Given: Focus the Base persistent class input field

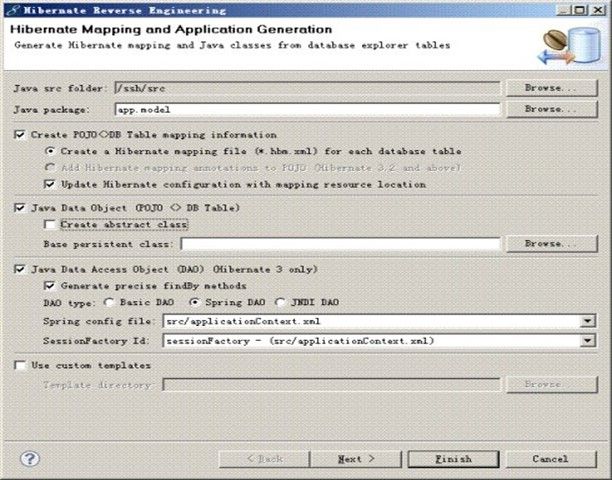Looking at the screenshot, I should (x=340, y=244).
